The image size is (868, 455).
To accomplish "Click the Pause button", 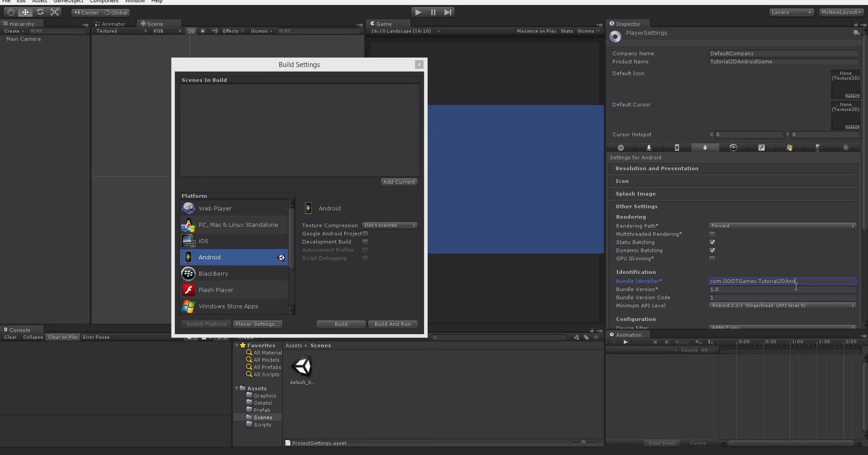I will 433,12.
